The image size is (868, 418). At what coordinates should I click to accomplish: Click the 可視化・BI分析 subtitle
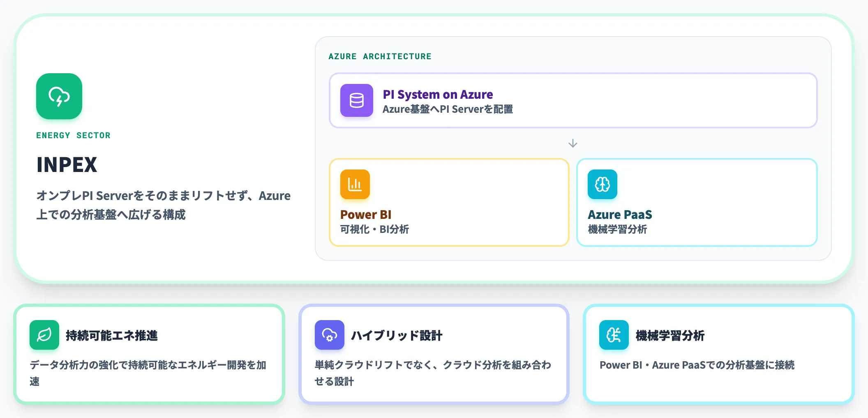[374, 229]
